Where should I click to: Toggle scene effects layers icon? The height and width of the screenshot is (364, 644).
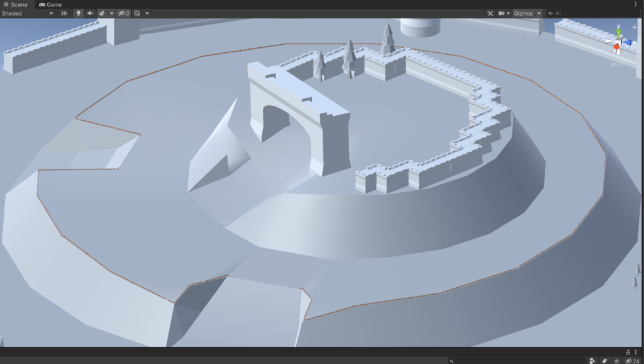click(x=101, y=13)
